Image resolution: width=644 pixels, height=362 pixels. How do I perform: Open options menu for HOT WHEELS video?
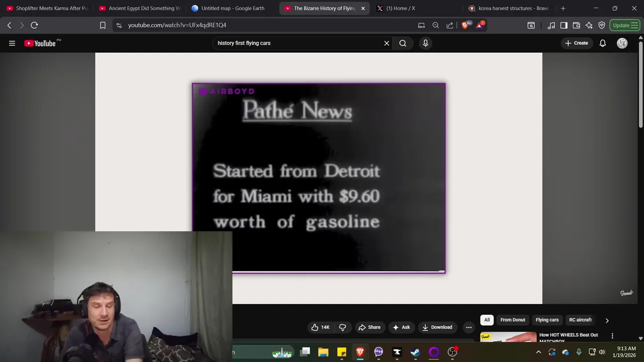(612, 336)
